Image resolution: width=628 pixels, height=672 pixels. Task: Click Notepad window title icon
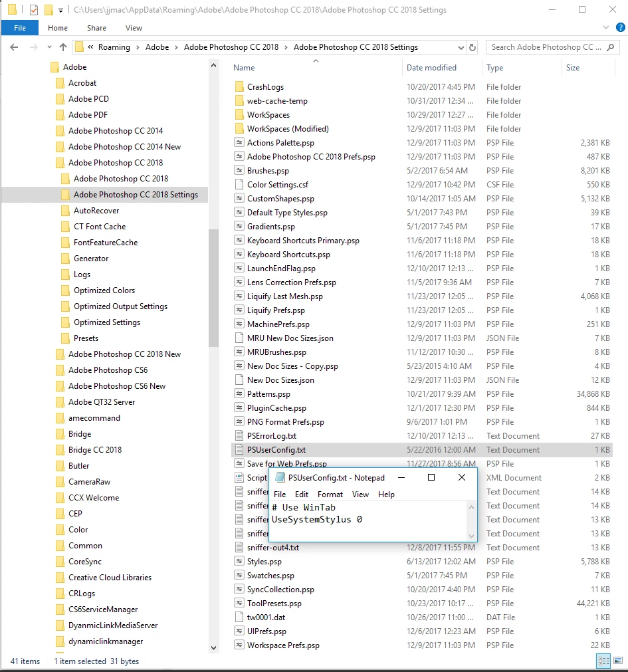coord(280,477)
